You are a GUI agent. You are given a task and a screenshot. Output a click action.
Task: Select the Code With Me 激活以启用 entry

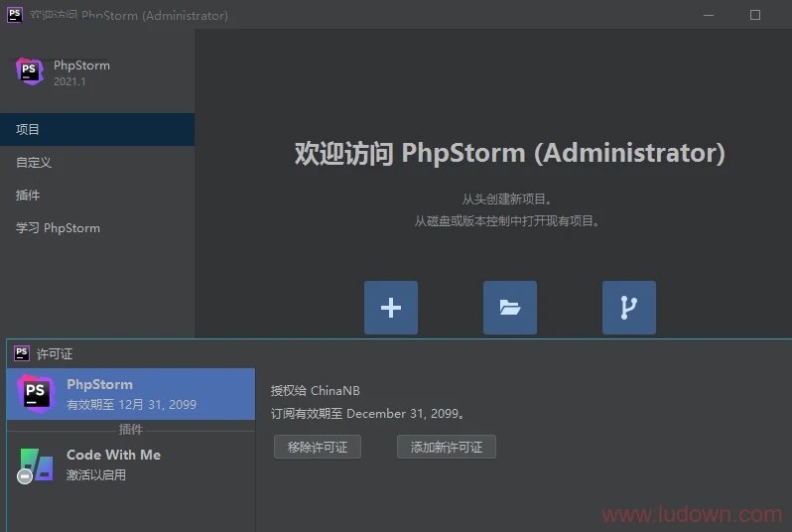click(131, 465)
